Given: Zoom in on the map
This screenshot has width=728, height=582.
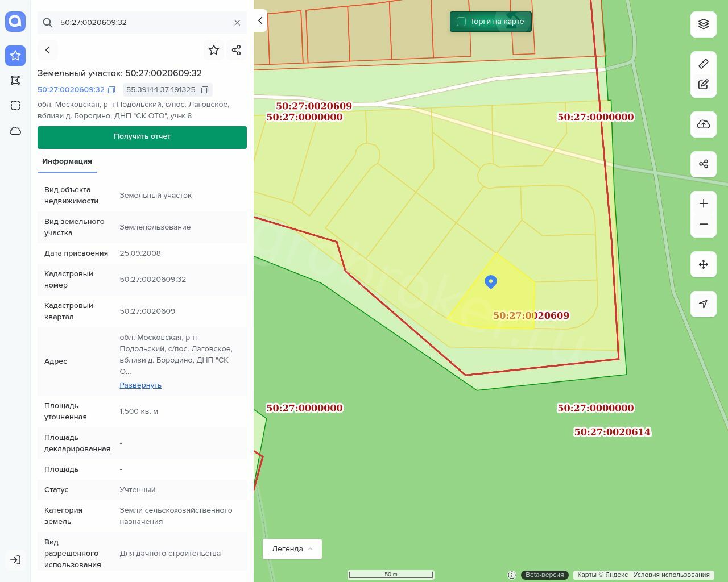Looking at the screenshot, I should (x=704, y=204).
